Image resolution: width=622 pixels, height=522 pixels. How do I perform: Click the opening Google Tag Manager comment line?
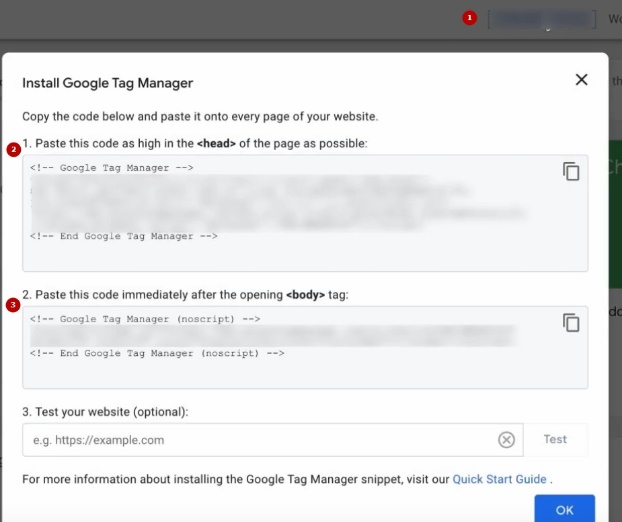[111, 168]
